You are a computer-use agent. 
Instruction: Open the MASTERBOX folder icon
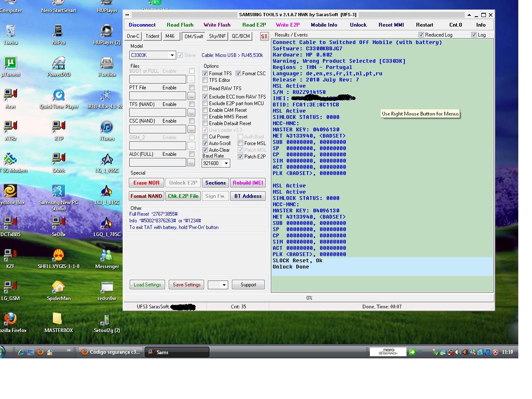(x=59, y=322)
